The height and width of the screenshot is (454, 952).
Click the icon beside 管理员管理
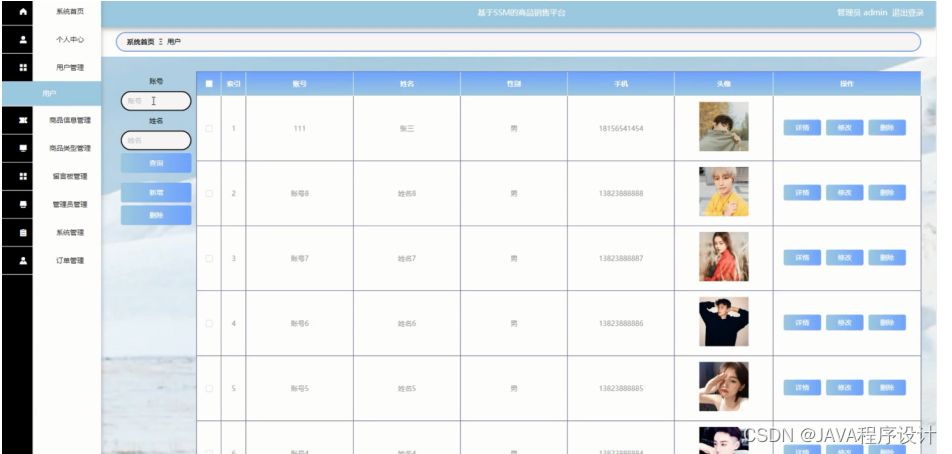click(x=23, y=205)
